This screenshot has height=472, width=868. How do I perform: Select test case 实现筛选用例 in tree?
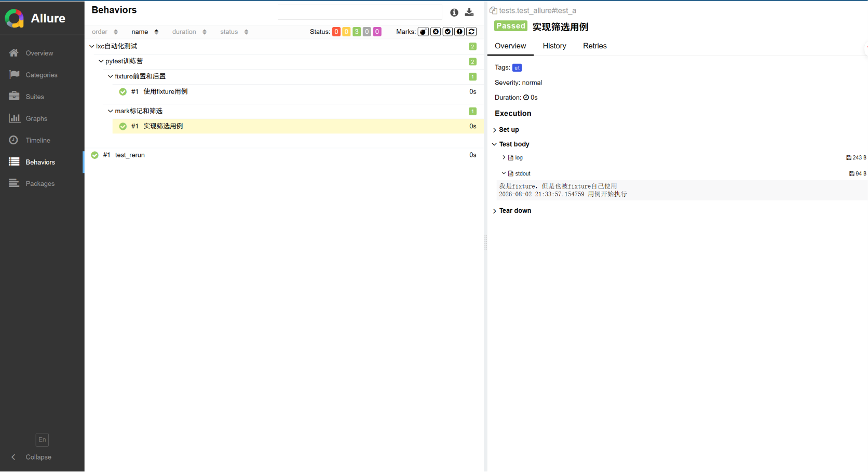pos(298,126)
